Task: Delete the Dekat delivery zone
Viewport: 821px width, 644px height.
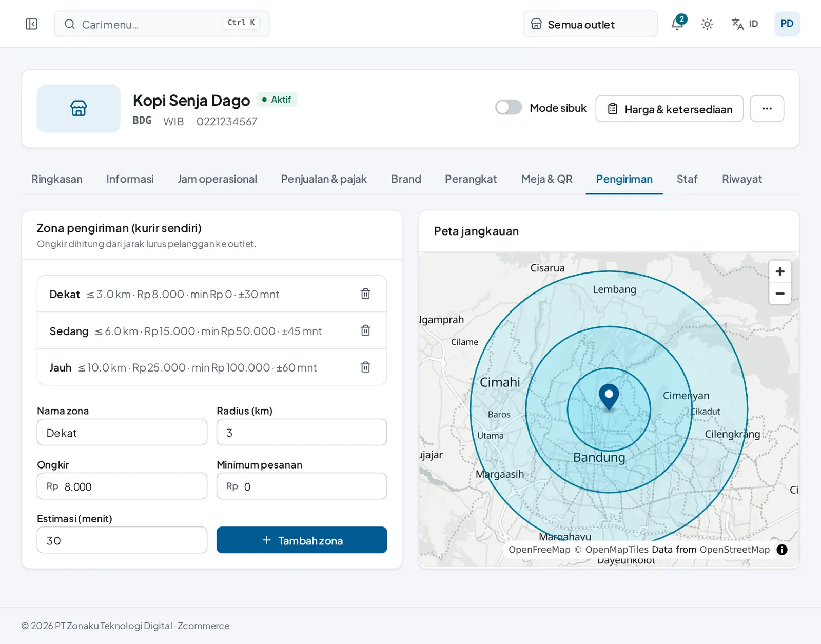Action: [x=365, y=294]
